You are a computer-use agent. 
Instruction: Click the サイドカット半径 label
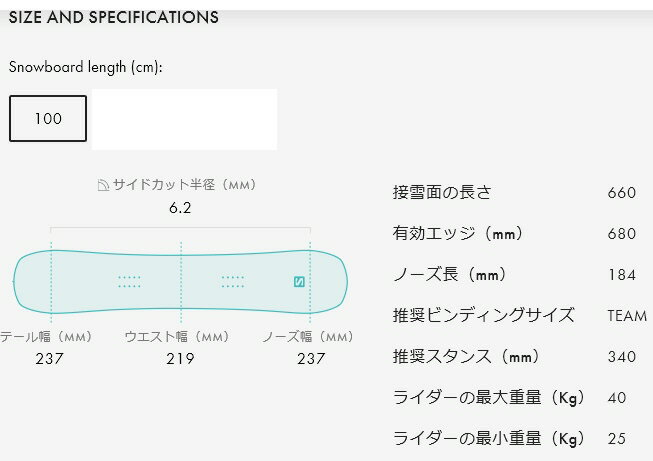coord(185,185)
